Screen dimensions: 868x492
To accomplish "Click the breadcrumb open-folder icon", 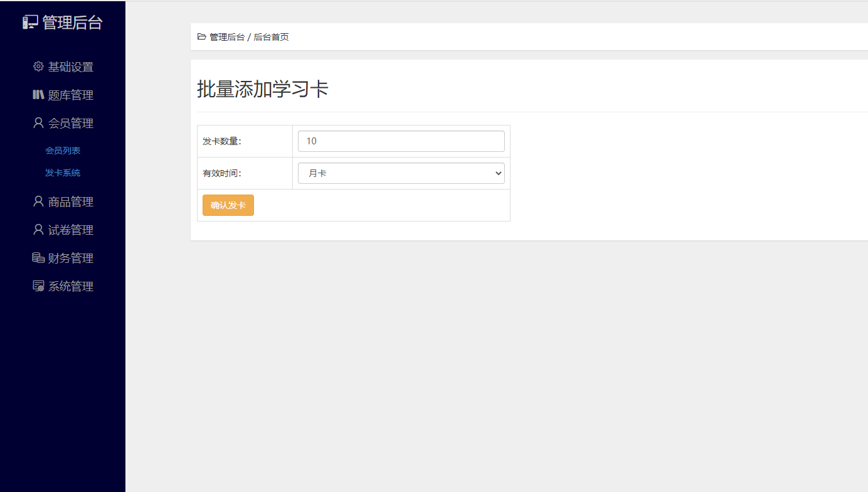I will click(x=201, y=37).
